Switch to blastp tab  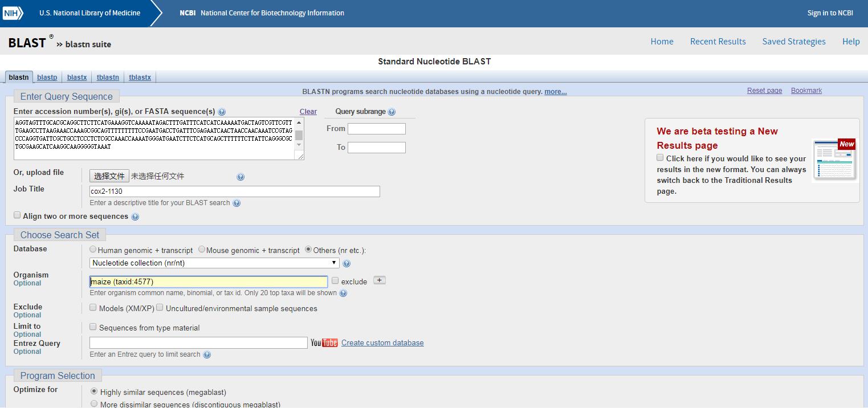click(47, 77)
